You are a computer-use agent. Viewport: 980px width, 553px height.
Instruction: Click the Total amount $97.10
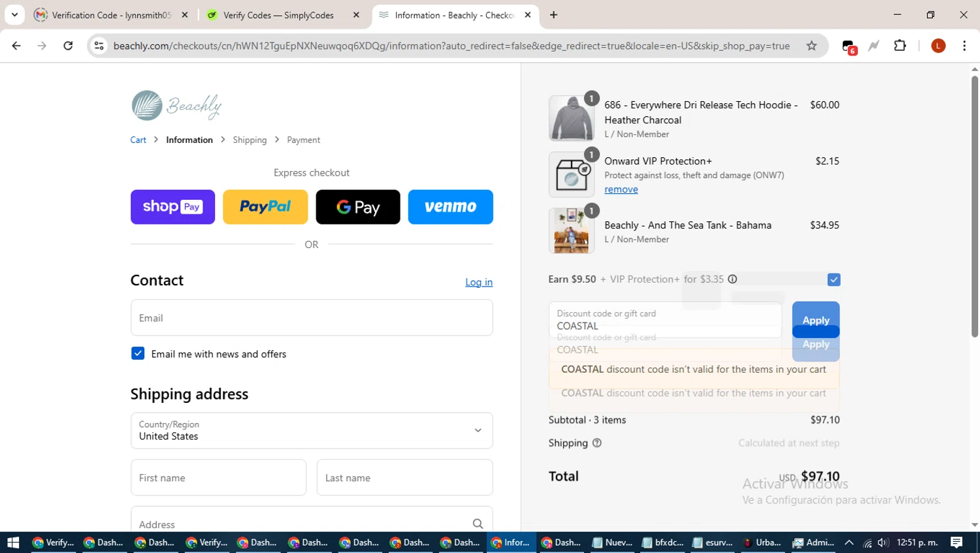coord(820,476)
